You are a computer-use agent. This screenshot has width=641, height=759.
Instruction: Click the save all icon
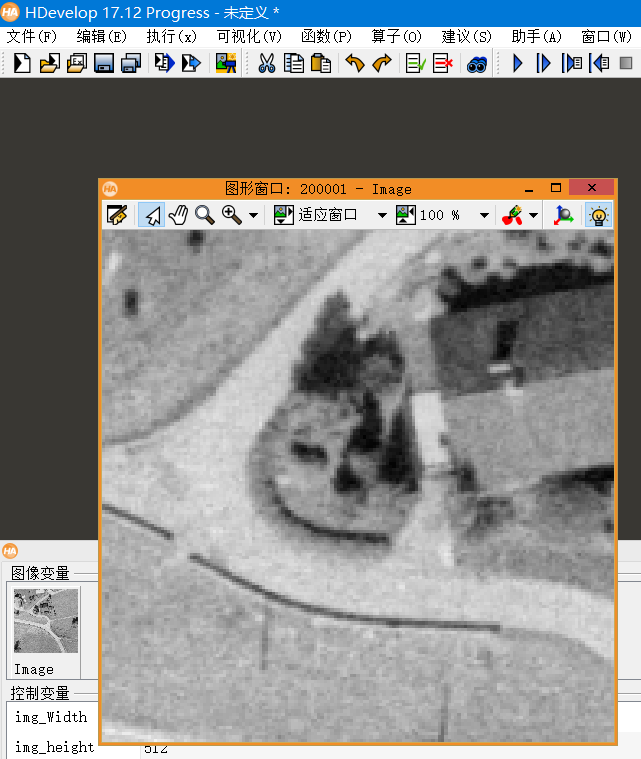tap(131, 63)
